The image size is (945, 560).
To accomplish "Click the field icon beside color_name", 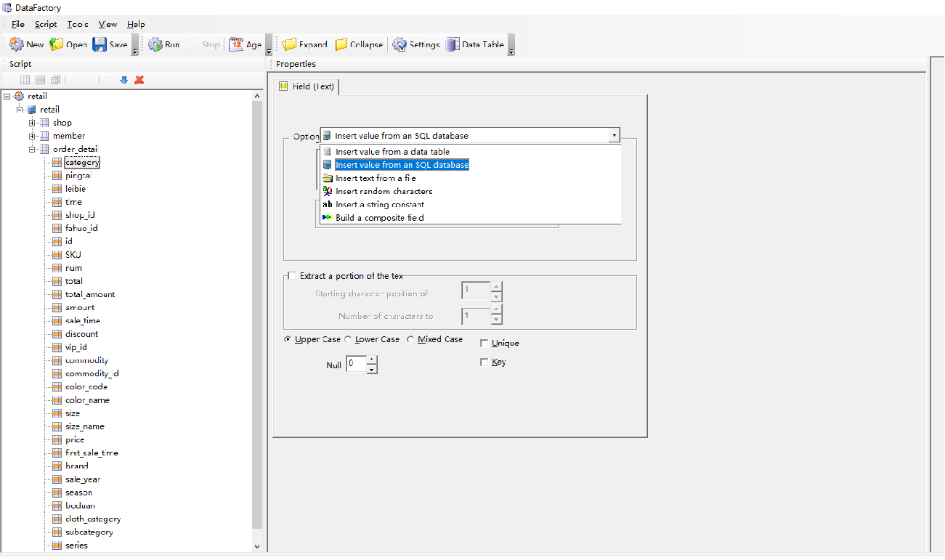I will click(x=57, y=400).
